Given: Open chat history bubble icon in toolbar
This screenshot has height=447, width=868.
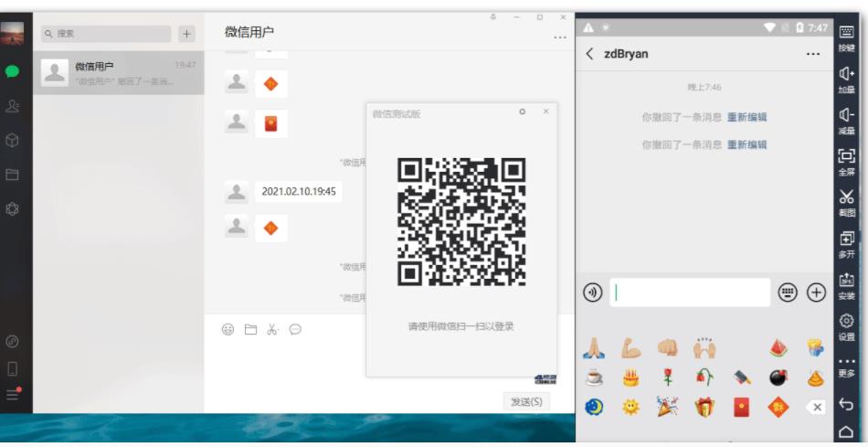Looking at the screenshot, I should point(296,330).
